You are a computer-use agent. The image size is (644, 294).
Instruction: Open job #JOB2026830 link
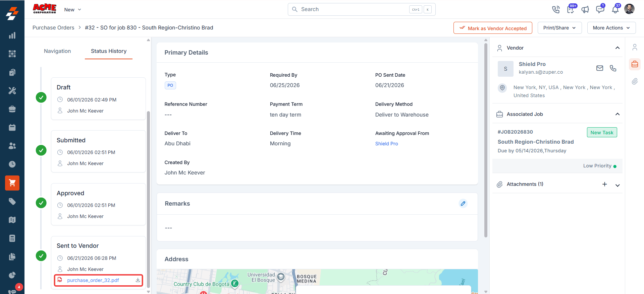(x=515, y=132)
